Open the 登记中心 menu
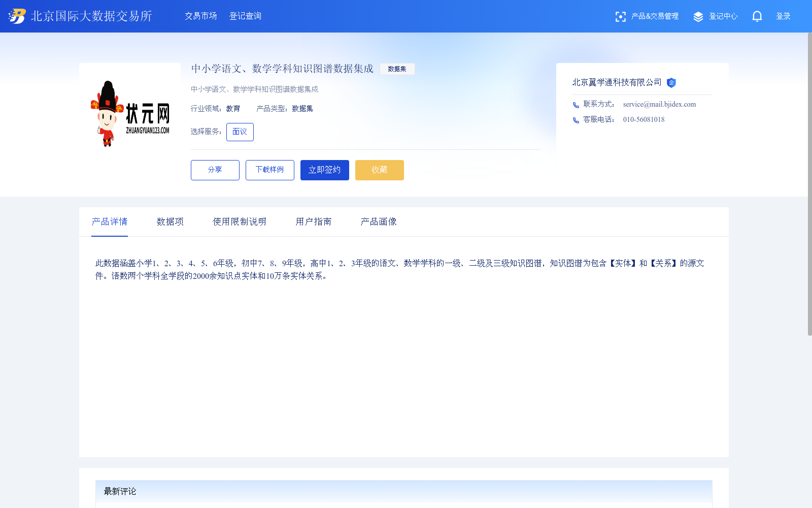Viewport: 812px width, 508px height. [723, 16]
